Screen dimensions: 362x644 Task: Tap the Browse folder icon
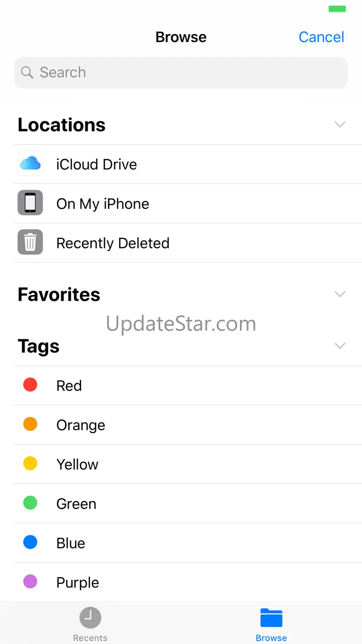tap(271, 618)
